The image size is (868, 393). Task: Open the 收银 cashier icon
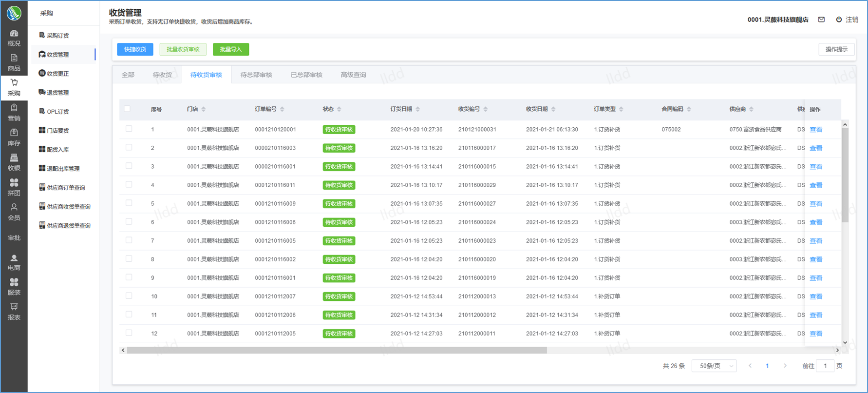(14, 158)
